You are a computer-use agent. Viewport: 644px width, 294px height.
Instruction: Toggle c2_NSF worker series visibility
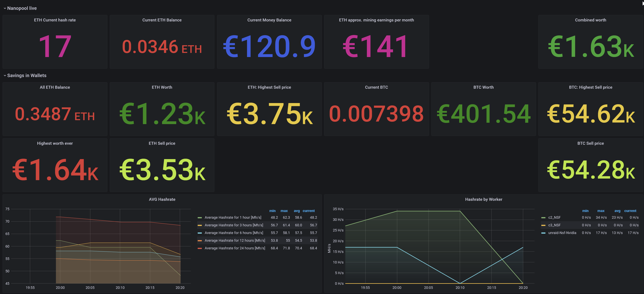(554, 218)
